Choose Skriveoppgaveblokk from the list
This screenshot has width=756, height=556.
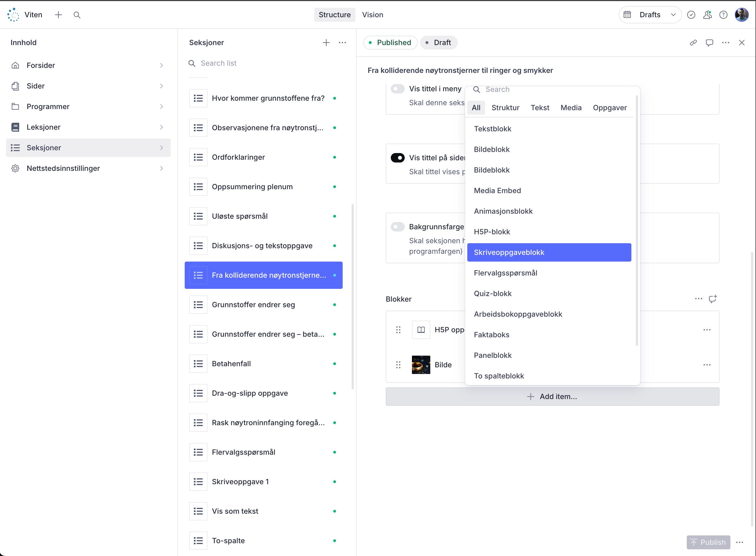point(549,252)
